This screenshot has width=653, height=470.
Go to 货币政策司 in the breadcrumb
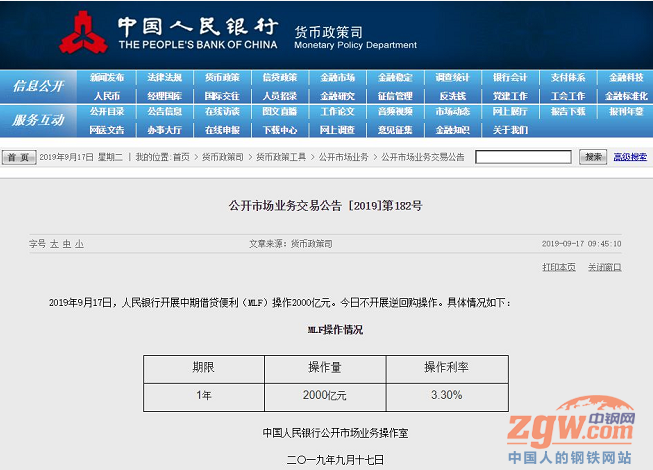click(x=222, y=157)
